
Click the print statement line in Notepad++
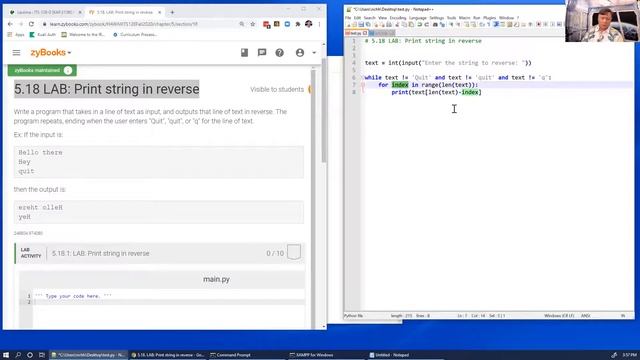pos(436,92)
